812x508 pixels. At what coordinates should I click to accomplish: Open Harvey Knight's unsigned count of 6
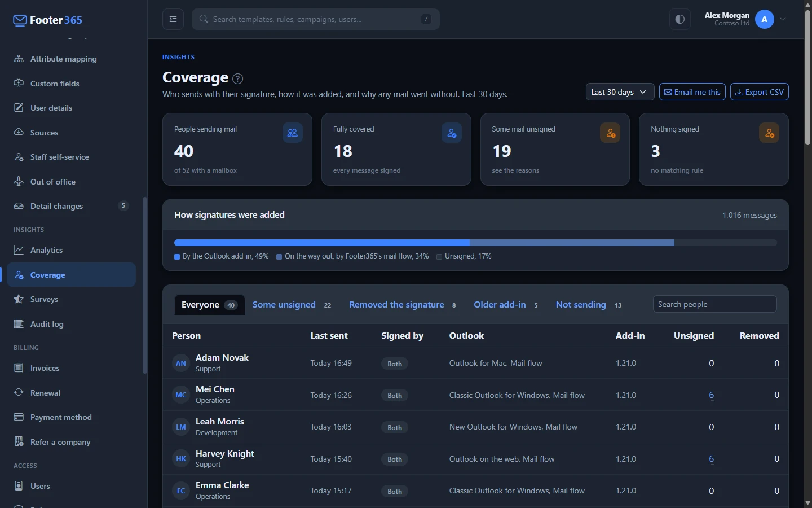point(711,459)
